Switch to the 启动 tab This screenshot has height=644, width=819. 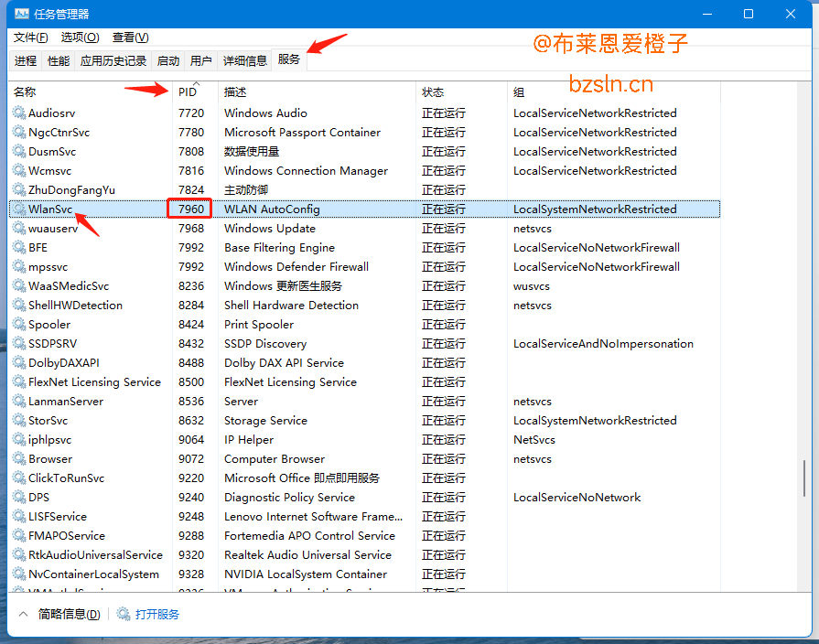(x=168, y=61)
